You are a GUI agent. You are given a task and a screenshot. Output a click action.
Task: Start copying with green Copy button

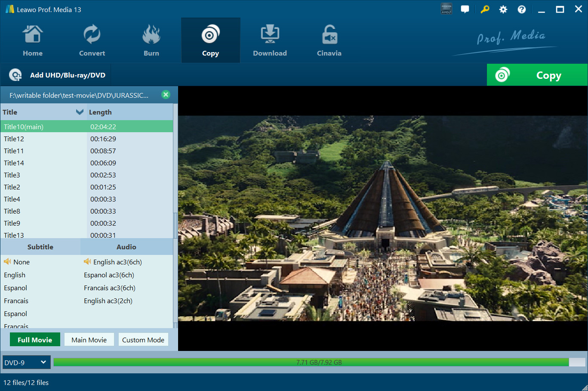(537, 75)
